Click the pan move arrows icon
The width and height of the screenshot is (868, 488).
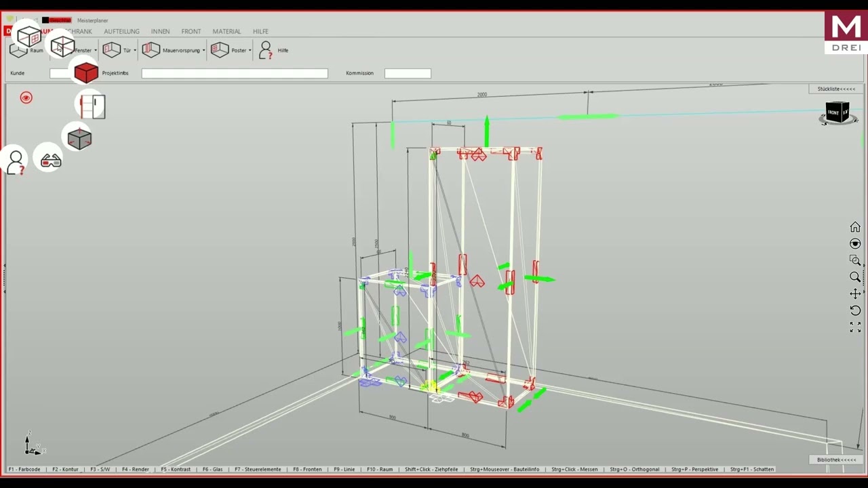(855, 293)
